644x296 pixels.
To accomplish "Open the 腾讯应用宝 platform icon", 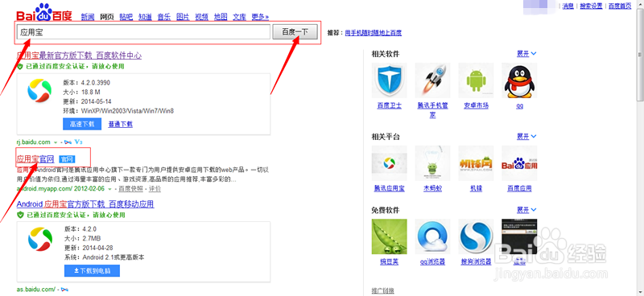I will [x=390, y=163].
